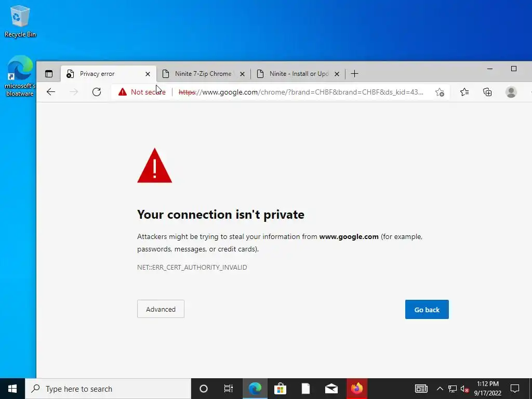
Task: Open microsoft's bloatware Edge desktop shortcut
Action: [x=20, y=76]
